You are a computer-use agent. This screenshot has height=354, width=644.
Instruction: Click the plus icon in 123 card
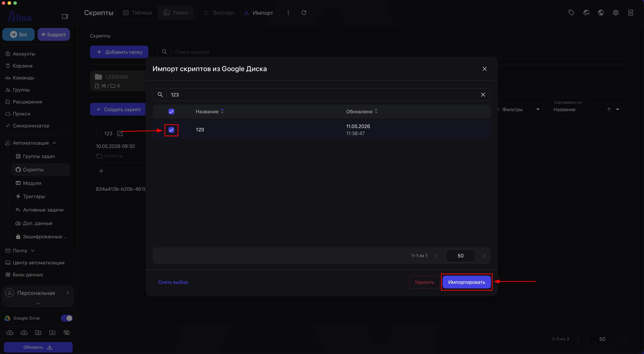click(101, 171)
